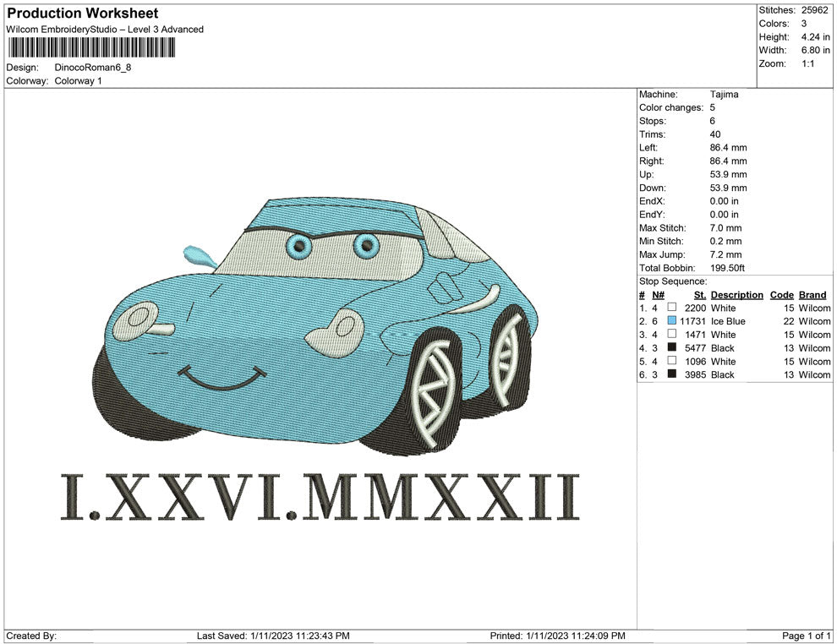Click the Zoom 1:1 value
837x644 pixels.
(807, 63)
